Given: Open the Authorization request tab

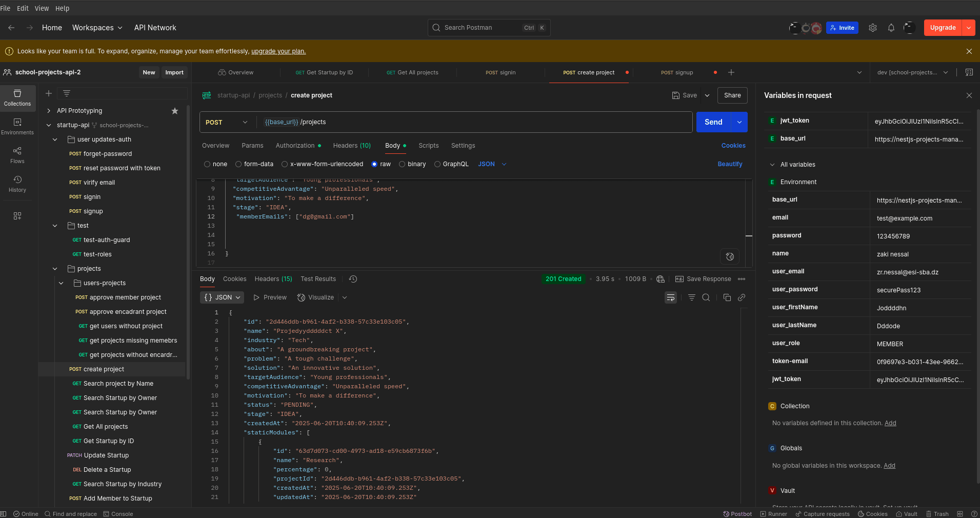Looking at the screenshot, I should click(298, 146).
